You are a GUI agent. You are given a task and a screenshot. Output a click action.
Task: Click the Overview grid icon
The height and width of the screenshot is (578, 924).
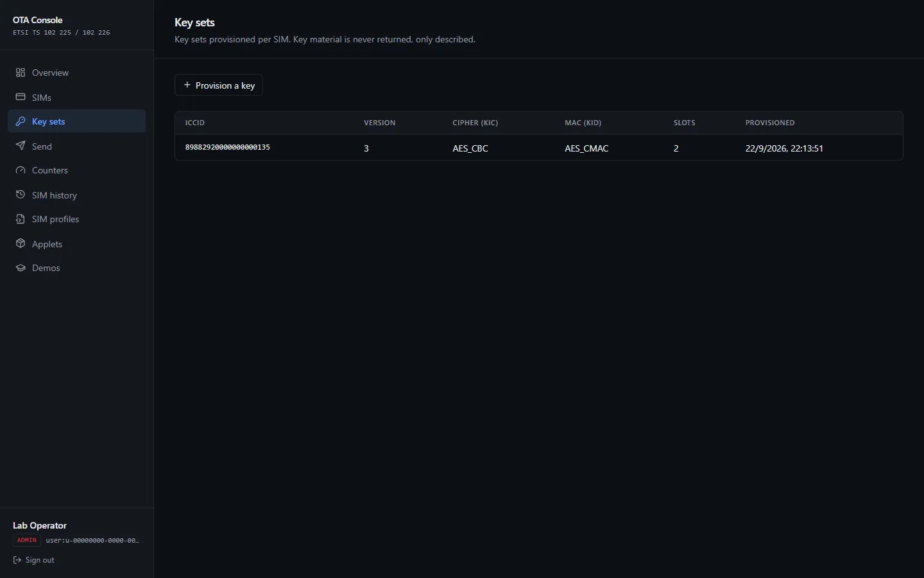(x=21, y=73)
